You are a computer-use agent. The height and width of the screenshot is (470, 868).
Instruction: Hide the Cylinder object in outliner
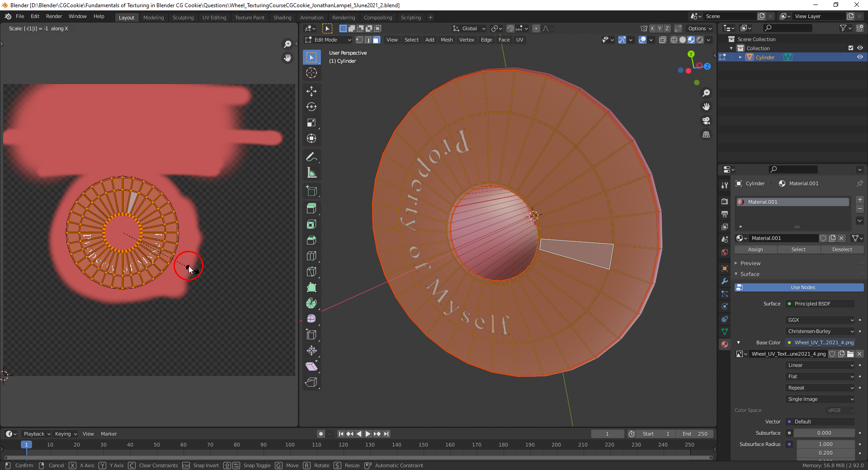pyautogui.click(x=860, y=57)
